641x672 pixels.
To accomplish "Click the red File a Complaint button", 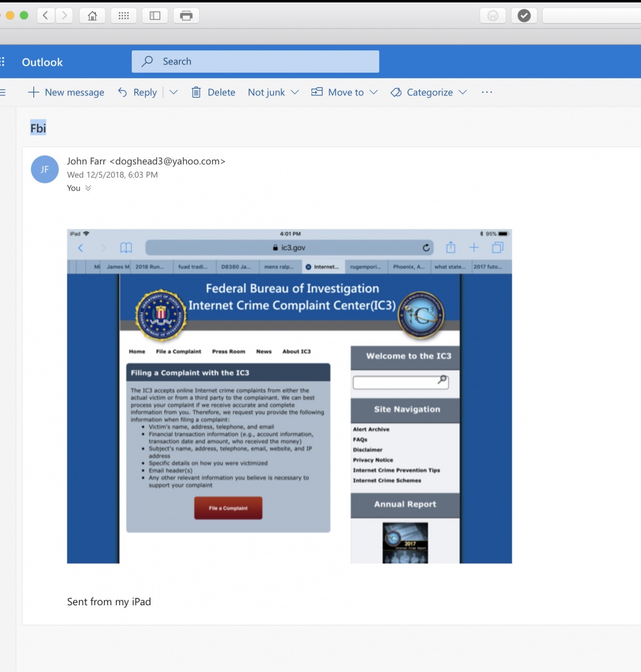I will point(228,508).
